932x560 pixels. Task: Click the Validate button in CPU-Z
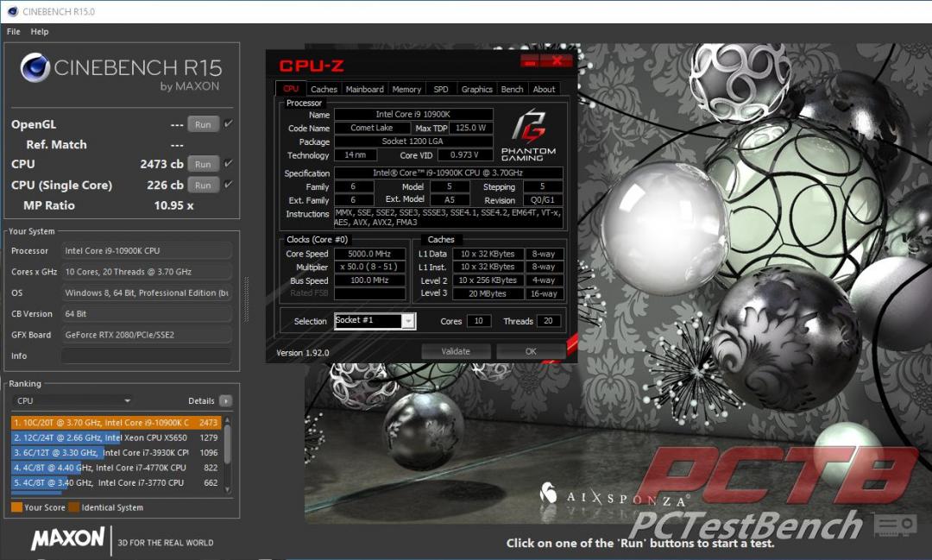tap(456, 351)
